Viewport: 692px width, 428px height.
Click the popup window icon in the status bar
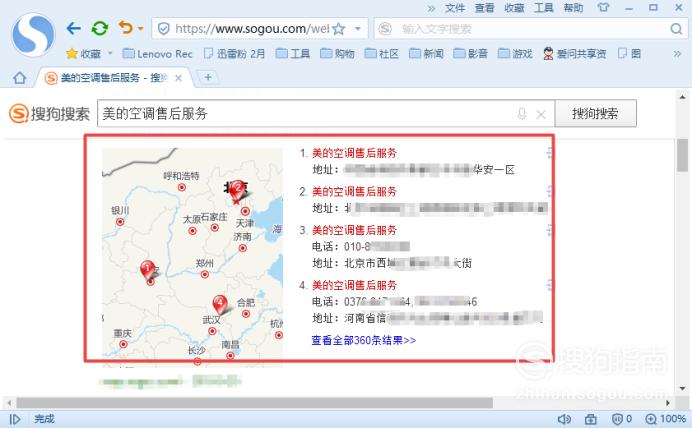click(x=590, y=419)
